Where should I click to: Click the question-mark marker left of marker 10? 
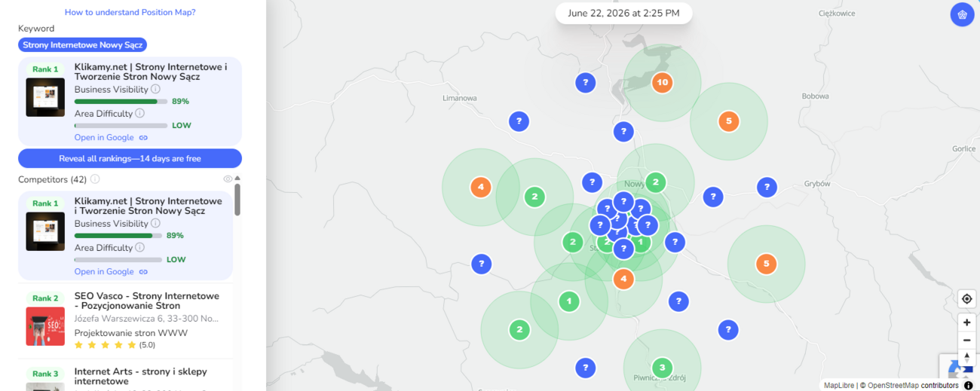pos(585,83)
